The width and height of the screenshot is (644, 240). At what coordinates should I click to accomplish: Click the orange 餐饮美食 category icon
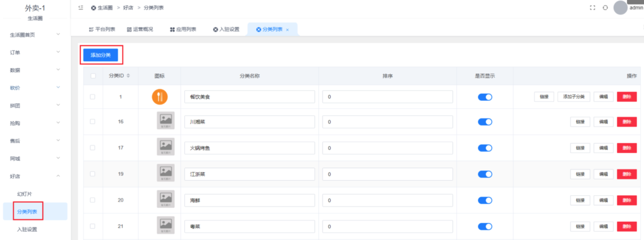pos(160,97)
